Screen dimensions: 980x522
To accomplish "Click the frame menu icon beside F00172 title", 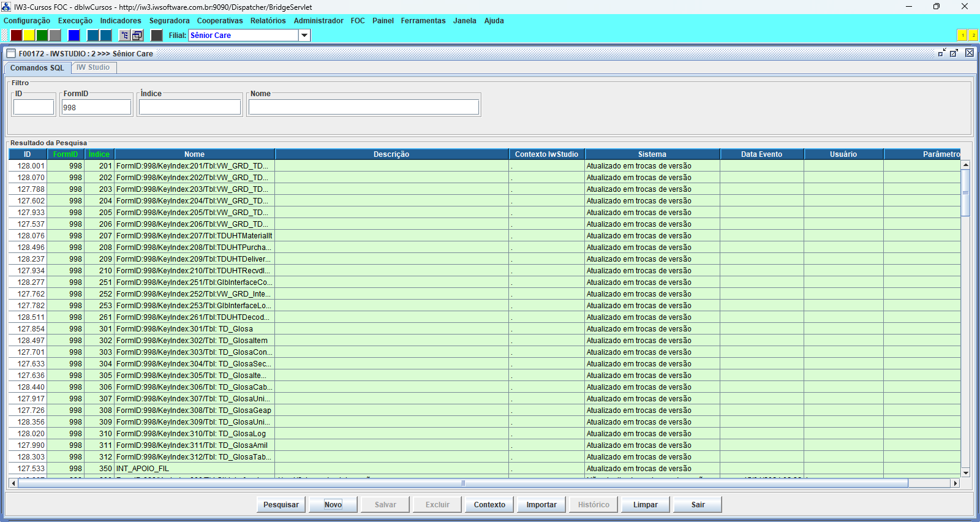I will tap(11, 53).
